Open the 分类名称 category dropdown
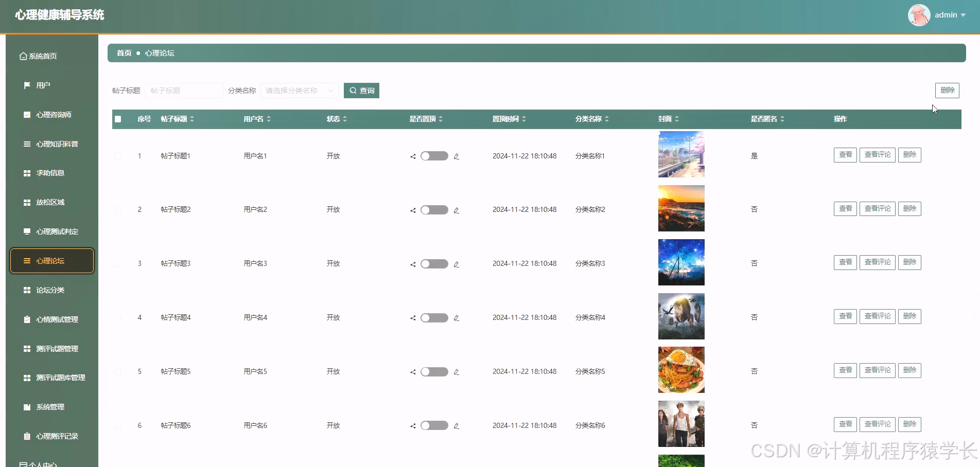Image resolution: width=980 pixels, height=467 pixels. pyautogui.click(x=300, y=91)
